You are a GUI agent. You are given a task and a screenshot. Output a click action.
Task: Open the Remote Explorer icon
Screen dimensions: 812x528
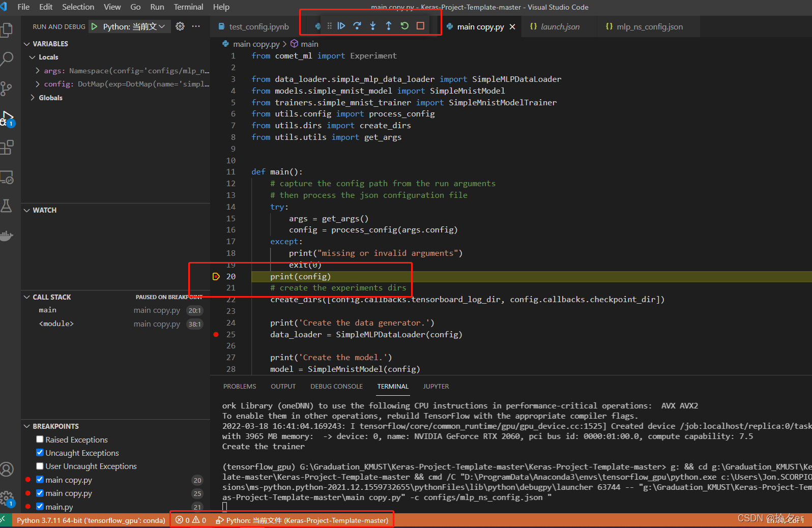(7, 178)
